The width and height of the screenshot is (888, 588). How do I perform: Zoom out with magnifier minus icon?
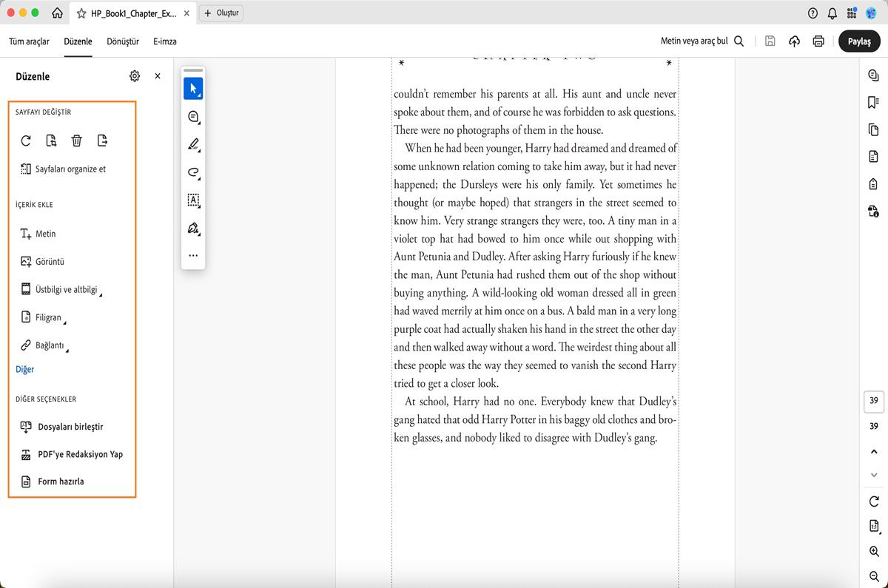tap(874, 576)
